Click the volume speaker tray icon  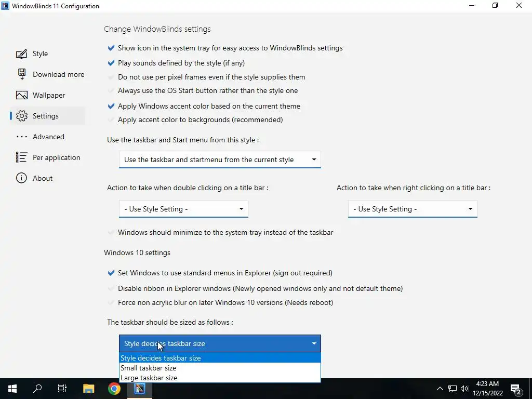pyautogui.click(x=464, y=389)
